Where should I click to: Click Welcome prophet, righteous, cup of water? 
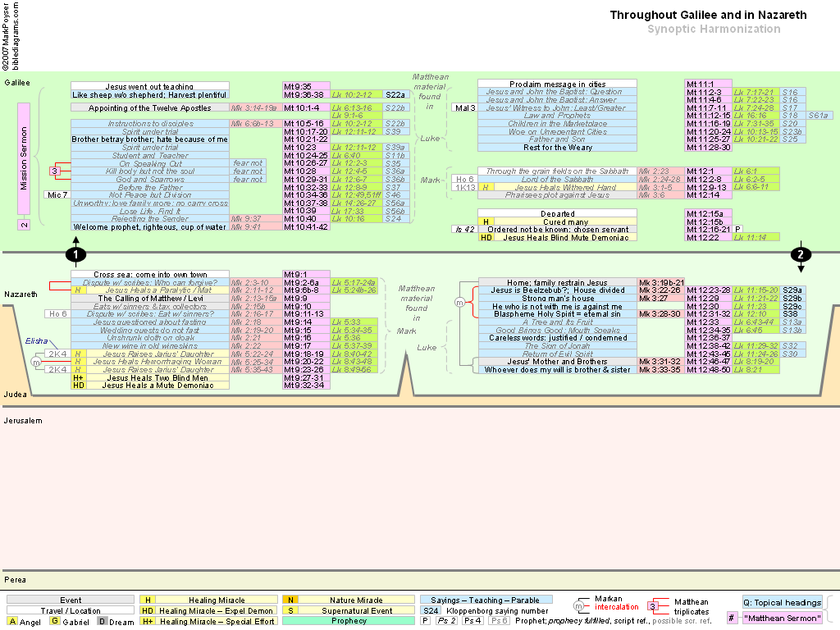point(150,226)
